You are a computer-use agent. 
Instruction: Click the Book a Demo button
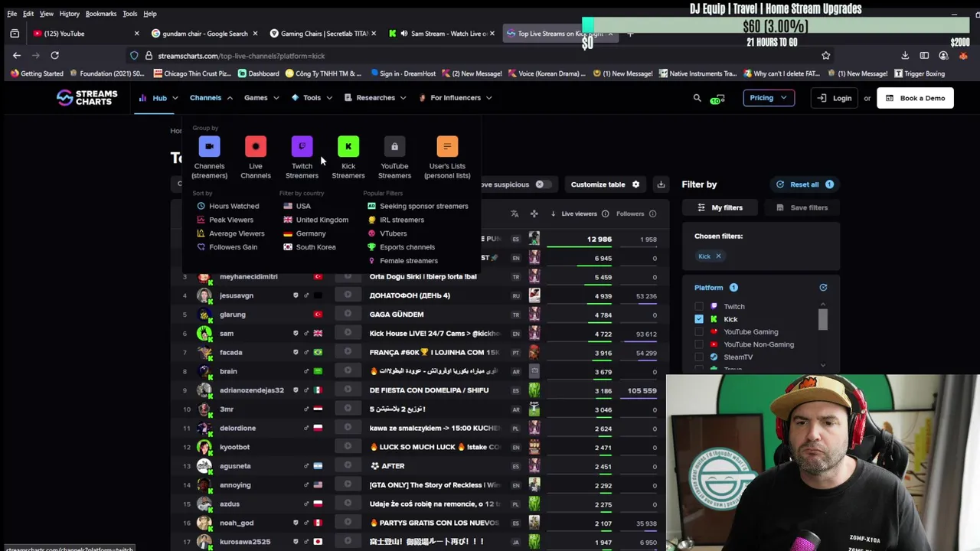coord(915,98)
